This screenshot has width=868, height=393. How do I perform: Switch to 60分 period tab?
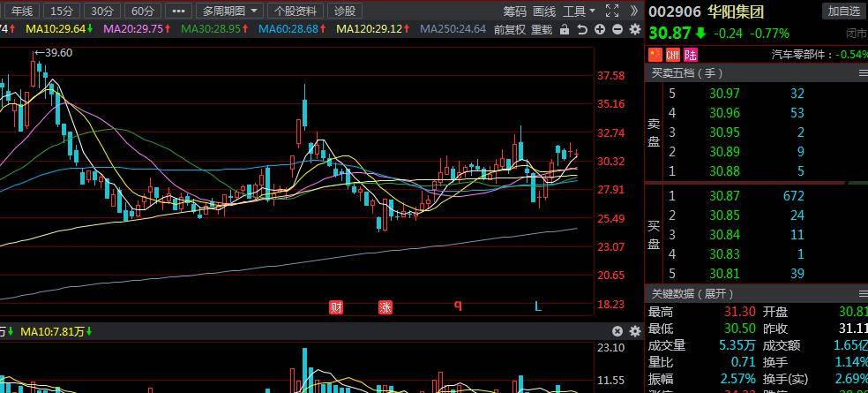[x=141, y=11]
